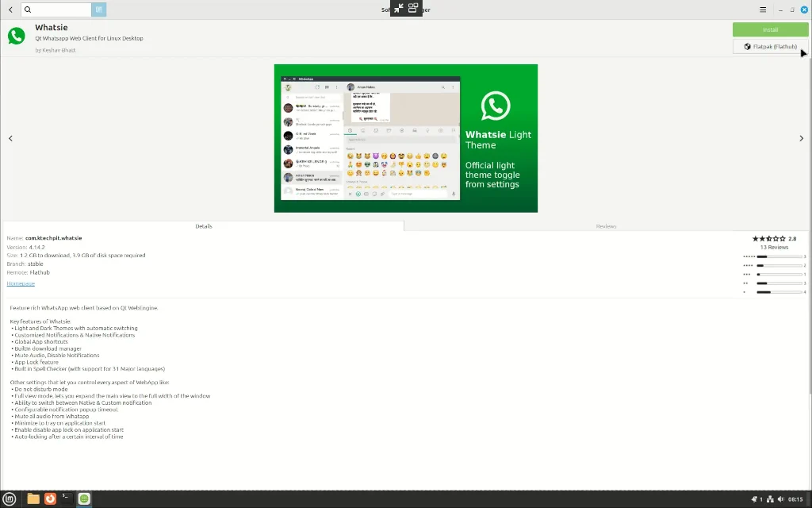Click the five-star rating bar

pos(779,256)
